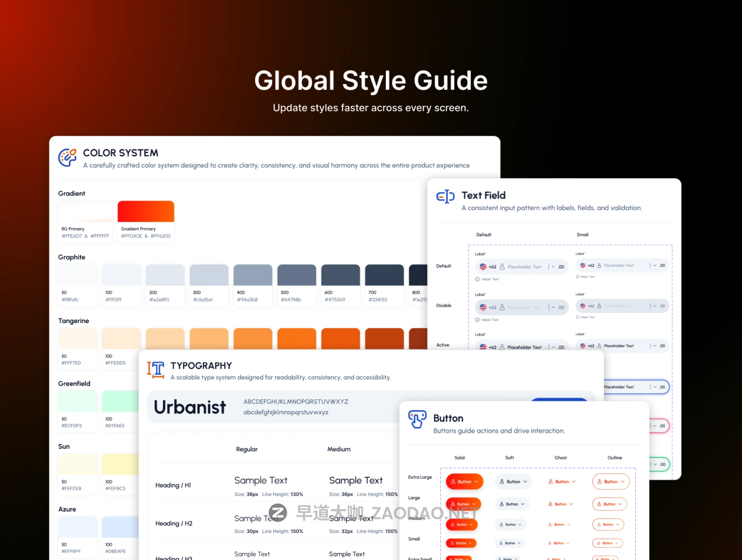Viewport: 742px width, 560px height.
Task: Select Sun 100 swatch #FEF9C3
Action: (120, 464)
